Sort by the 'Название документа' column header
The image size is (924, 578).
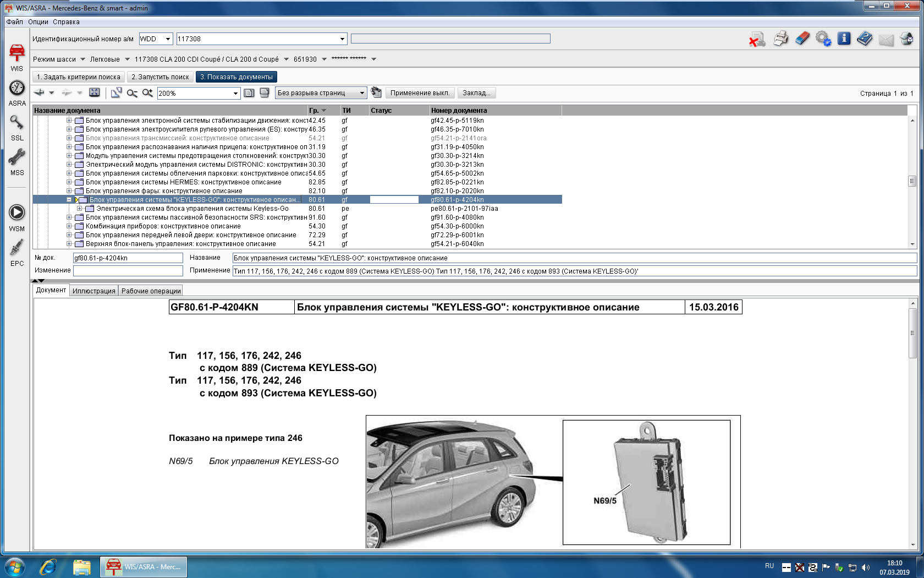[170, 111]
